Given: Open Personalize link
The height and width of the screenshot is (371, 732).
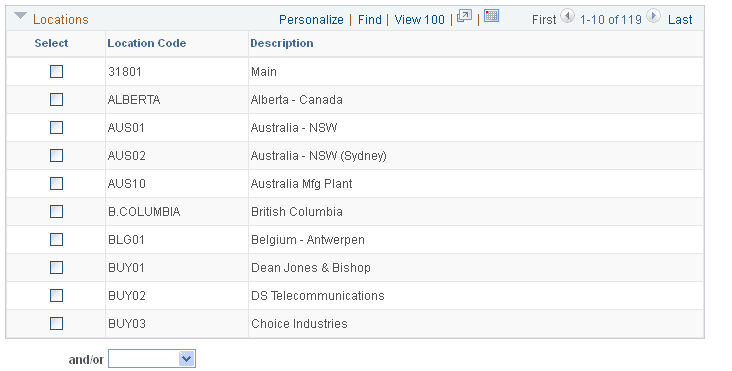Looking at the screenshot, I should tap(311, 20).
